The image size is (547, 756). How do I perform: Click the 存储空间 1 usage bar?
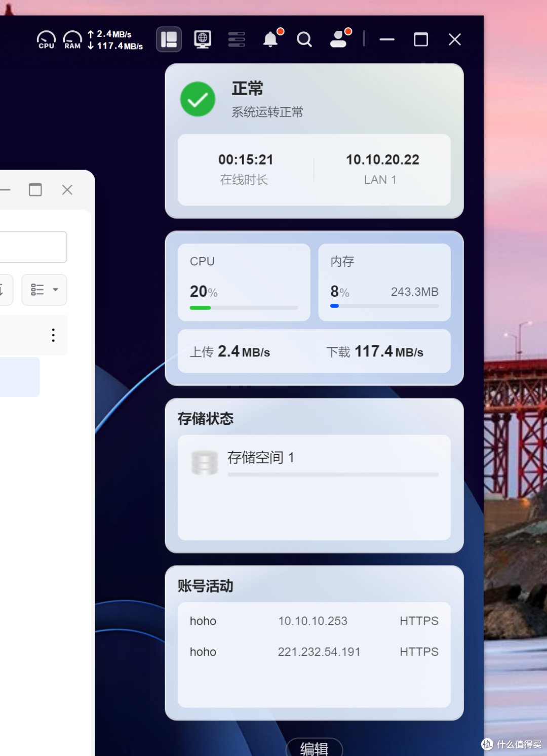pos(333,475)
